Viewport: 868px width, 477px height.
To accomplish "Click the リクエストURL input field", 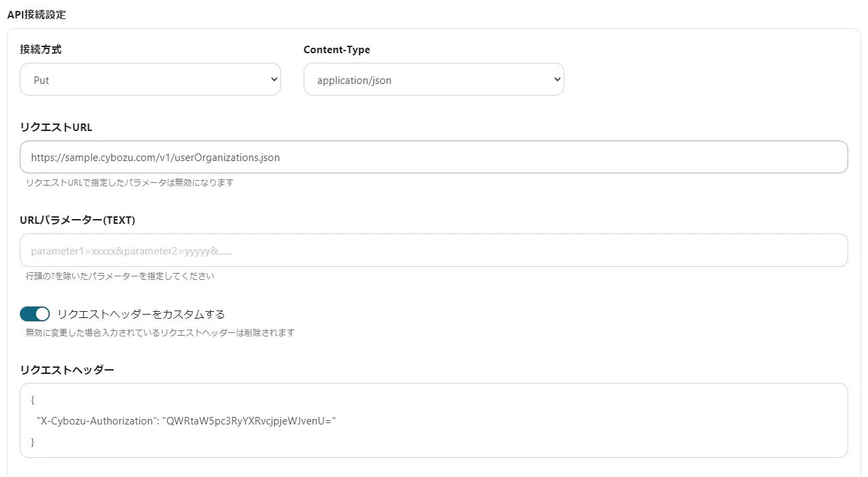I will [434, 157].
